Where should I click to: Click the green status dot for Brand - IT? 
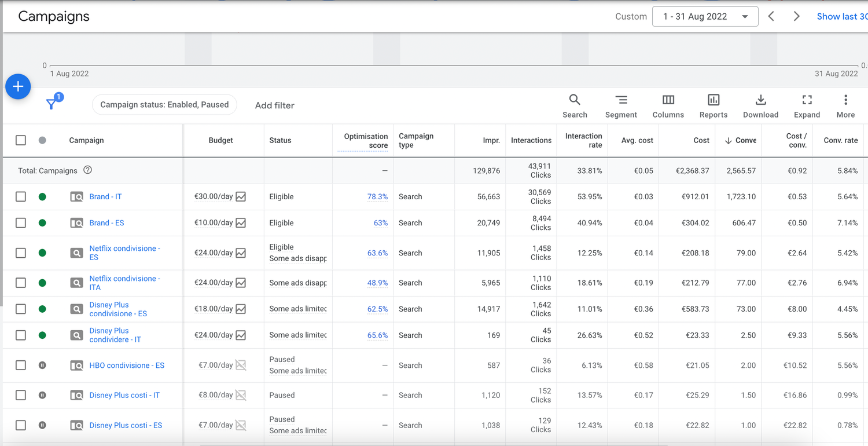[x=42, y=197]
